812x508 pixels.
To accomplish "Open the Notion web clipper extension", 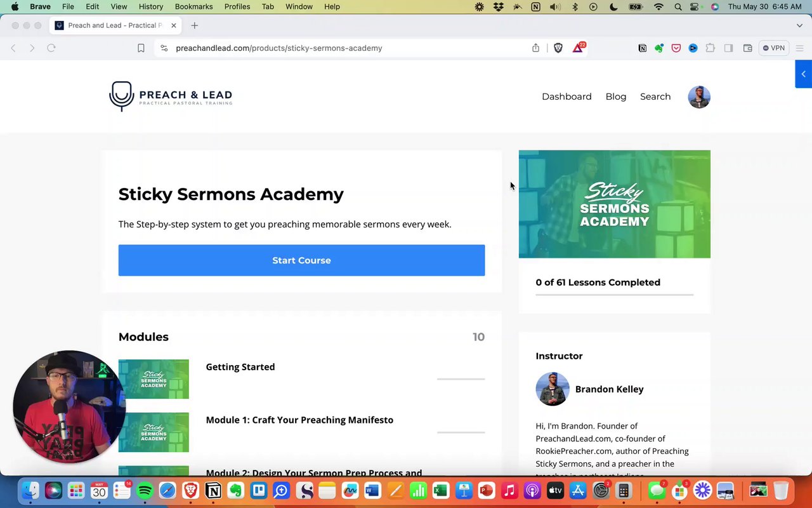I will [643, 48].
